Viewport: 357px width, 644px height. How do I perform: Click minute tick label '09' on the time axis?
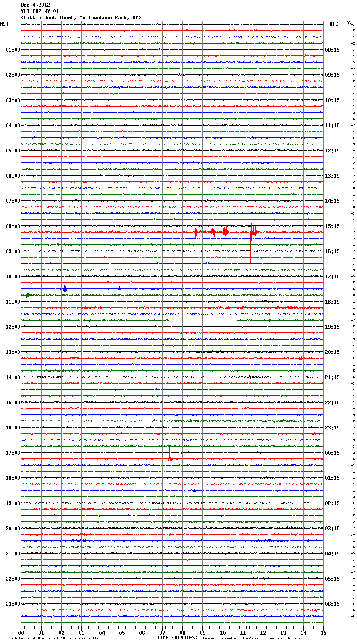pos(202,633)
